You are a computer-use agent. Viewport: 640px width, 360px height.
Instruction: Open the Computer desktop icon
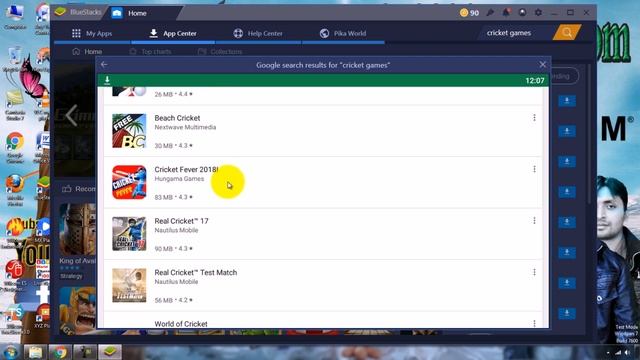click(15, 17)
